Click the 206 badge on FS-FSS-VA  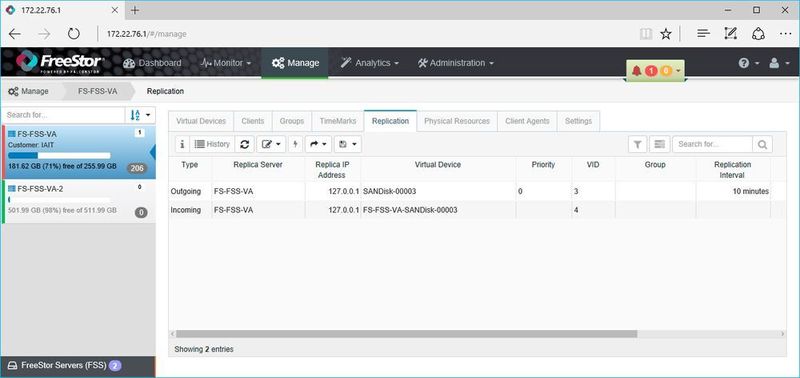(x=136, y=168)
